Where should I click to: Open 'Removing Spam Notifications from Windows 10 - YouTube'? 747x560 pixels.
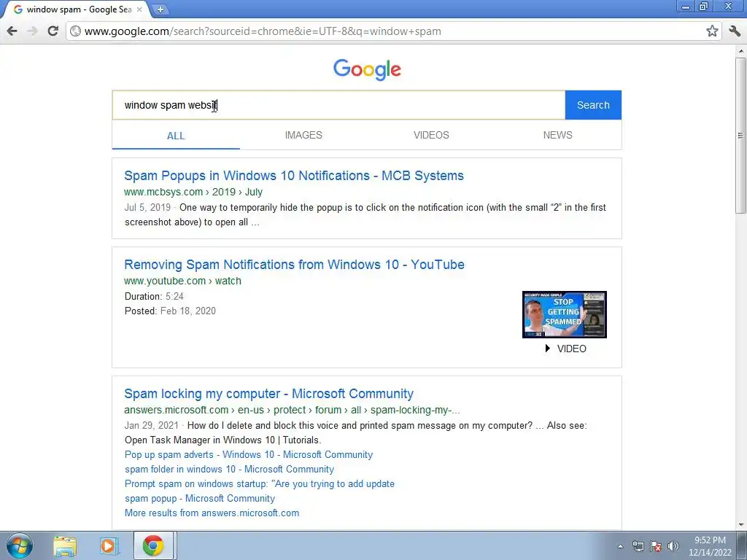click(295, 265)
